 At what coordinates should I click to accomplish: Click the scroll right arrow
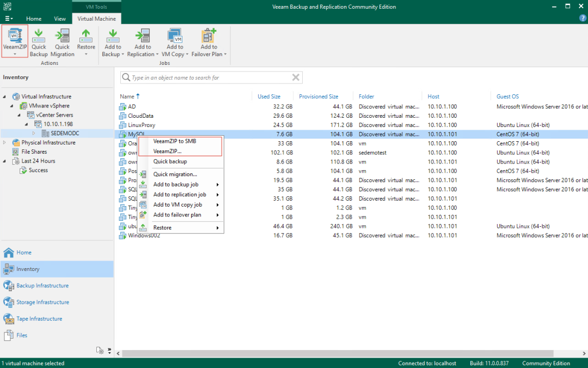click(584, 353)
